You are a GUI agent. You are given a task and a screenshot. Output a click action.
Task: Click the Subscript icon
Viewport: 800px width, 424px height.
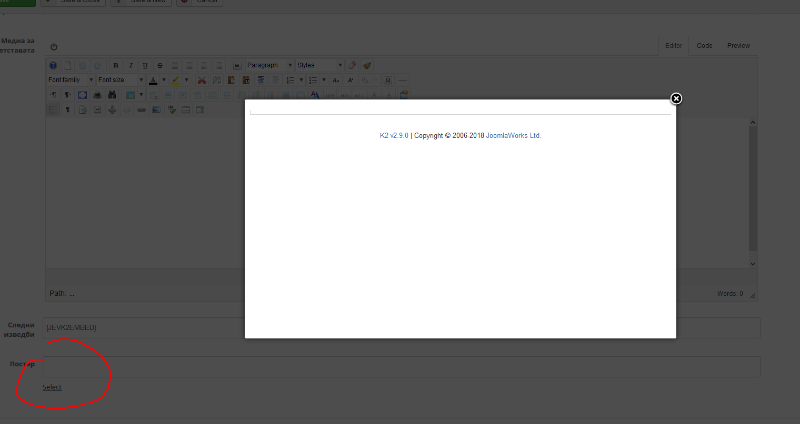pyautogui.click(x=336, y=80)
